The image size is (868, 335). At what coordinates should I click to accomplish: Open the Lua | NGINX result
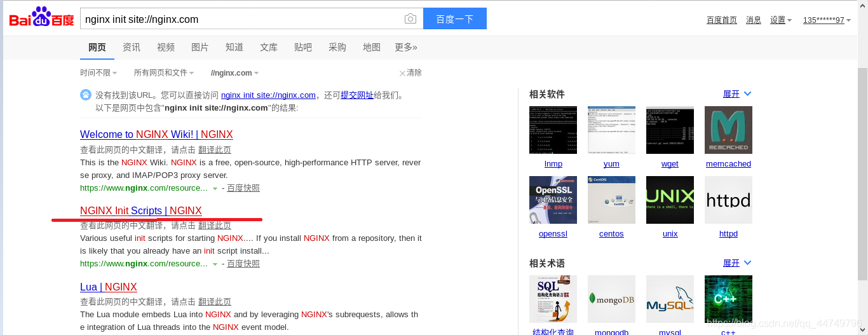(x=109, y=287)
